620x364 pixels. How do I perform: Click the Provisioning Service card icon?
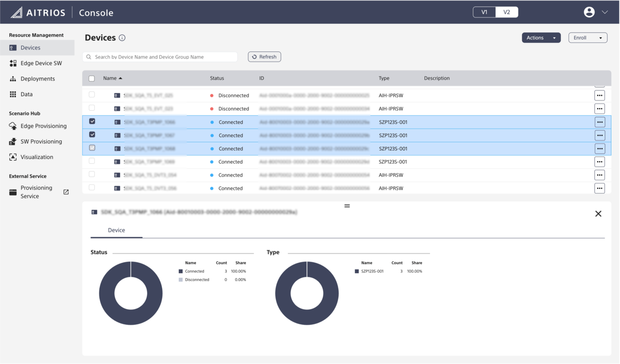coord(13,192)
